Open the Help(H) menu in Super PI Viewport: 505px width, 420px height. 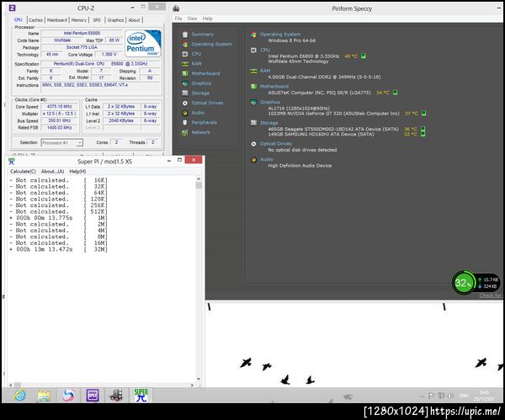77,172
